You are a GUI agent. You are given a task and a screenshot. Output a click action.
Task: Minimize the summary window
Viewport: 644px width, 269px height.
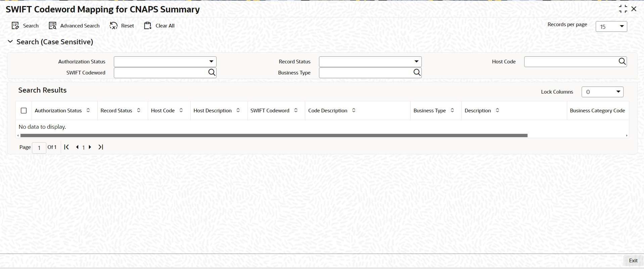(x=623, y=9)
